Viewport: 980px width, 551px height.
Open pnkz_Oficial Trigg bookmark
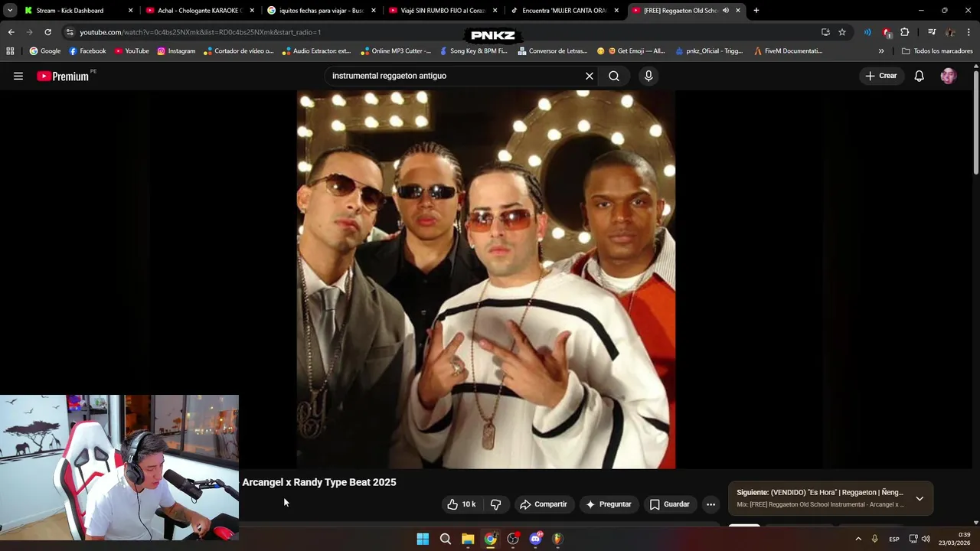709,51
